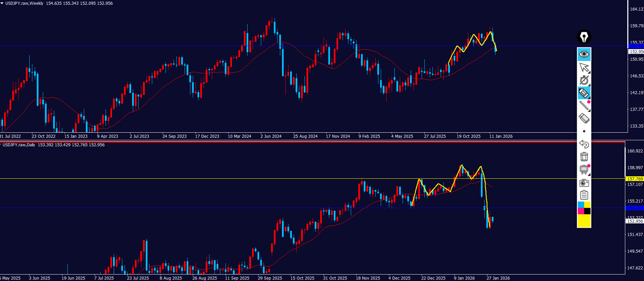The width and height of the screenshot is (644, 281).
Task: Click the 152.956 current price label on the daily chart
Action: point(635,221)
